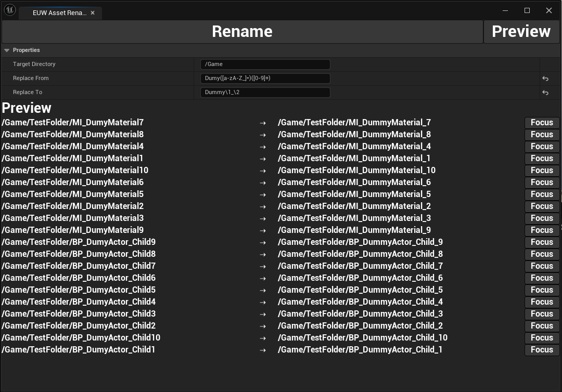Focus on BP_DummyActor_Child_3 asset

[542, 313]
